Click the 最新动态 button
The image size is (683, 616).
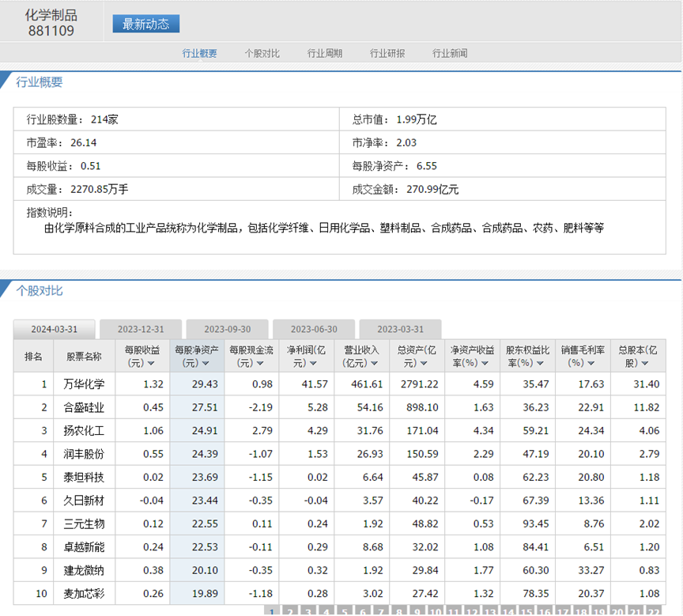(x=146, y=24)
